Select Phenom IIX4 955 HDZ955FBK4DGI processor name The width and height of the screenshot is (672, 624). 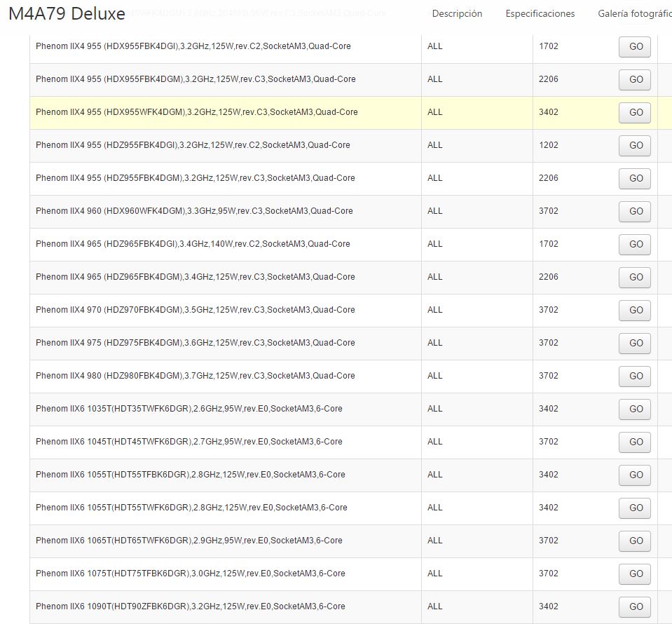pos(193,145)
